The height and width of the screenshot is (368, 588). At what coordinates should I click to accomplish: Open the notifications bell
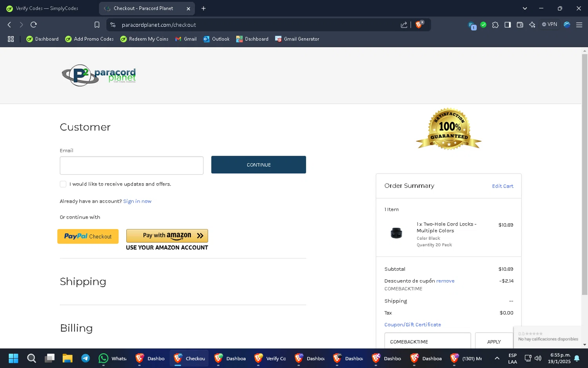tap(577, 358)
